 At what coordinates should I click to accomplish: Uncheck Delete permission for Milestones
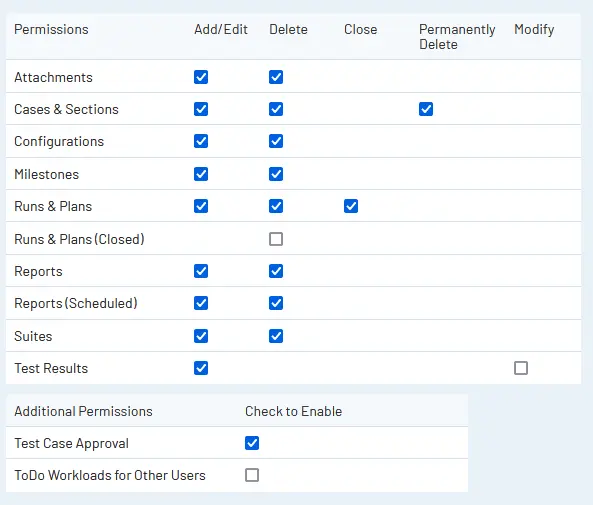tap(276, 174)
